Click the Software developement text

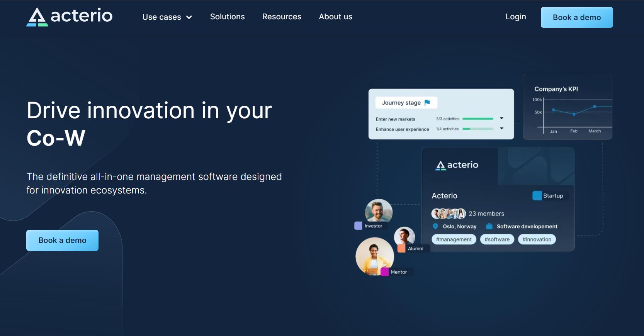click(527, 226)
